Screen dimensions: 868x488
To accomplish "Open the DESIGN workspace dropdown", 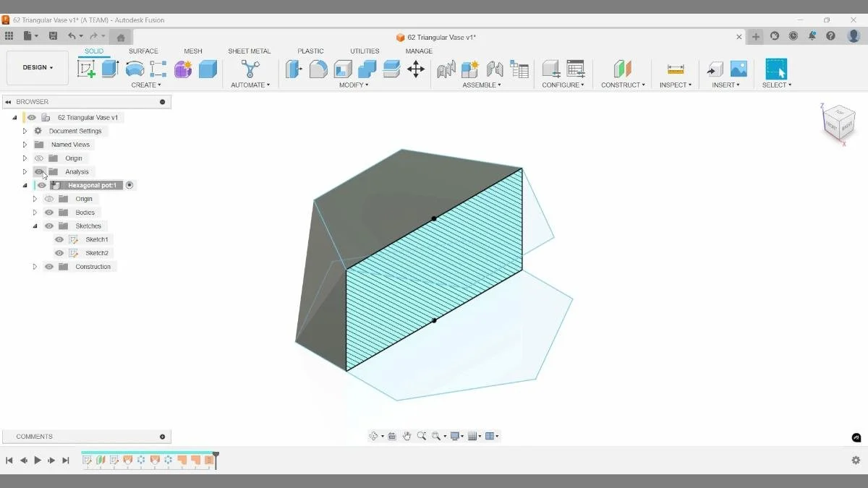I will [x=38, y=67].
